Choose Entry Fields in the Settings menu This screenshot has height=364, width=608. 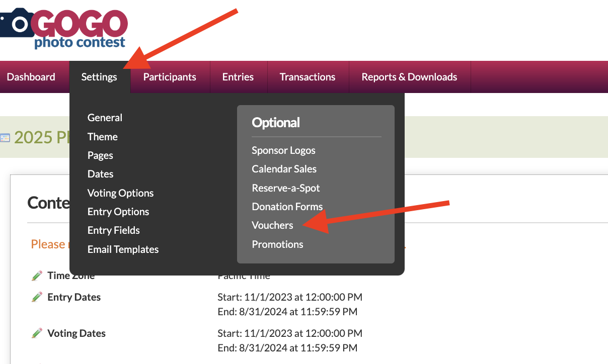pyautogui.click(x=113, y=230)
